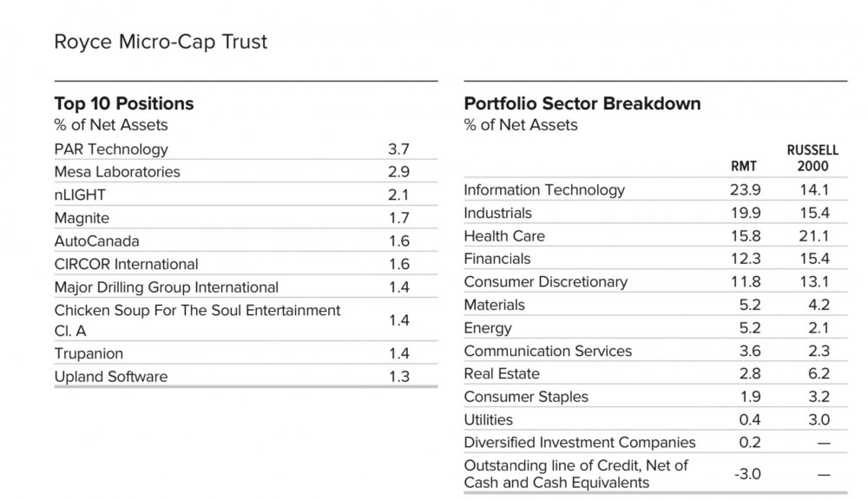Image resolution: width=868 pixels, height=501 pixels.
Task: Click Chicken Soup For The Soul Entertainment
Action: tap(197, 310)
